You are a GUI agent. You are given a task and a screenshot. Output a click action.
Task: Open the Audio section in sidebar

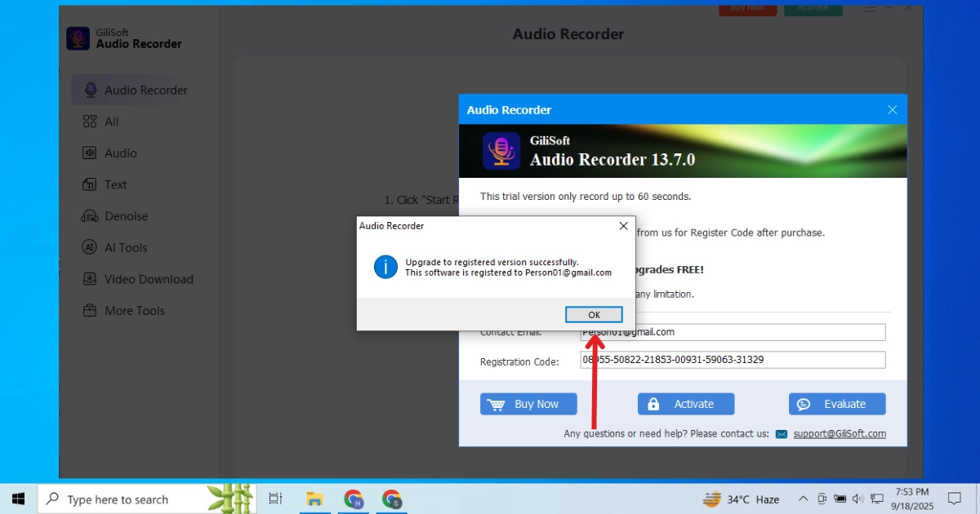click(x=109, y=153)
